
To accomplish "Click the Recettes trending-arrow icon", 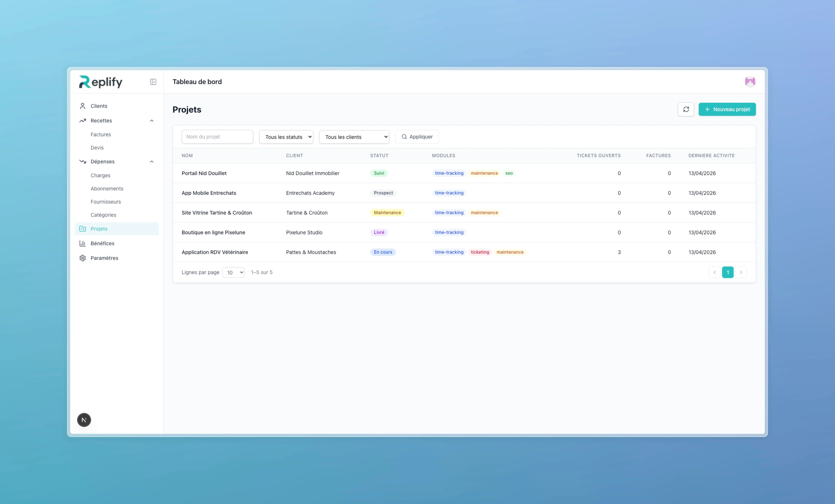I will click(83, 121).
